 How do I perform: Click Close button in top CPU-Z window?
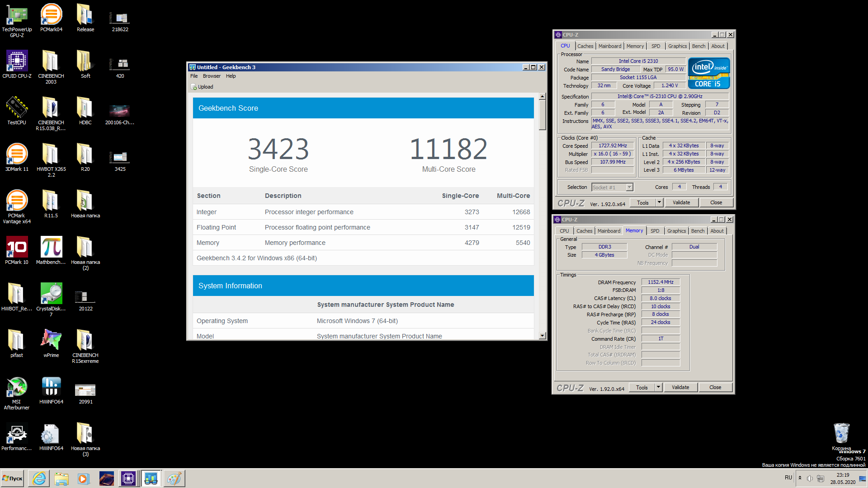pyautogui.click(x=716, y=202)
